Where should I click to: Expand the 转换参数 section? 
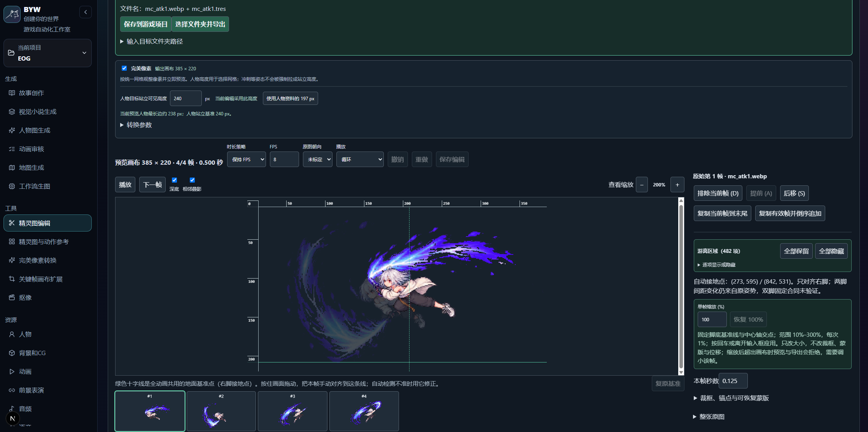coord(136,125)
